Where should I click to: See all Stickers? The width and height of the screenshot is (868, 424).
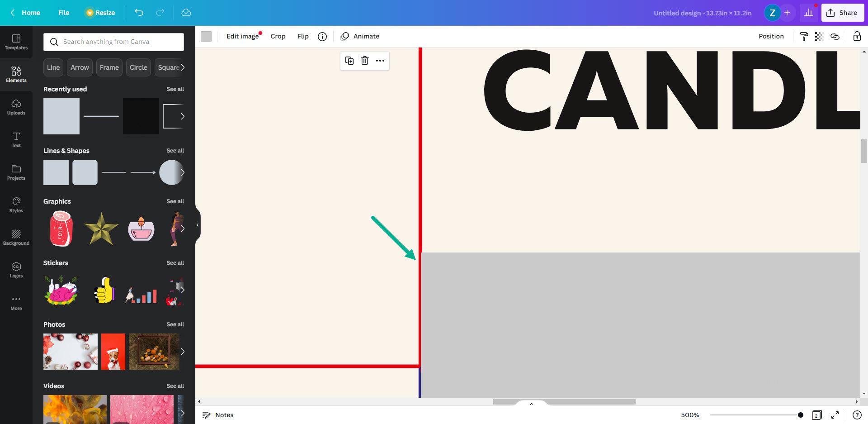(x=175, y=263)
